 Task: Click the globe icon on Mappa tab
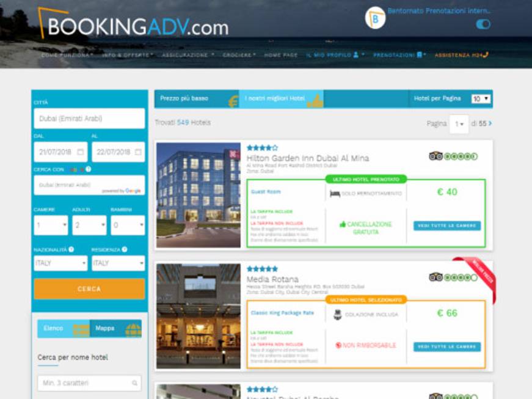coord(133,330)
